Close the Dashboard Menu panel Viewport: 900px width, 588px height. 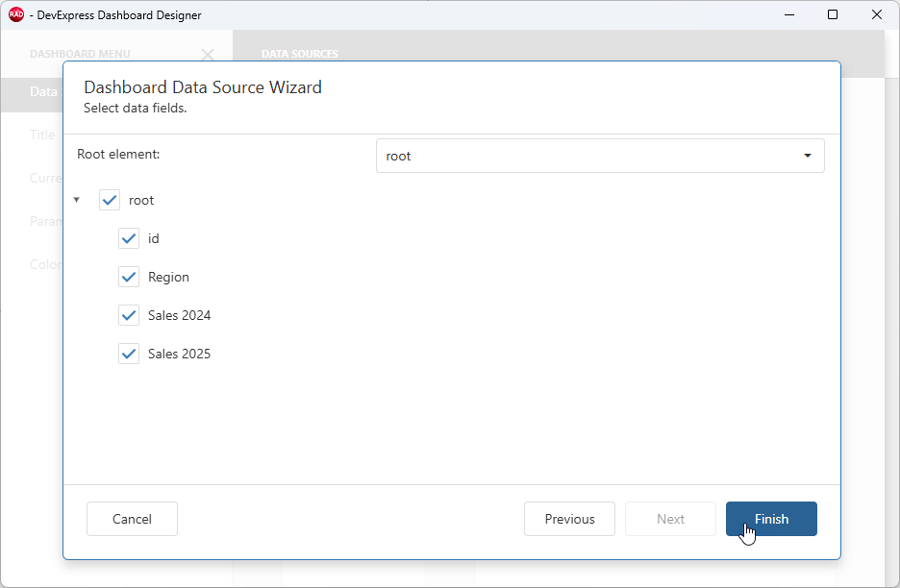pos(208,55)
